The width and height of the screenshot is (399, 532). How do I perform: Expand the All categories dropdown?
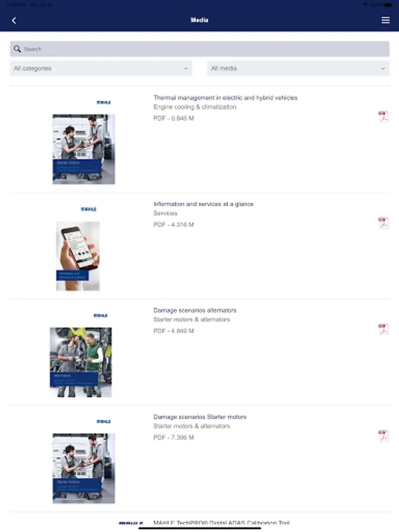point(100,68)
